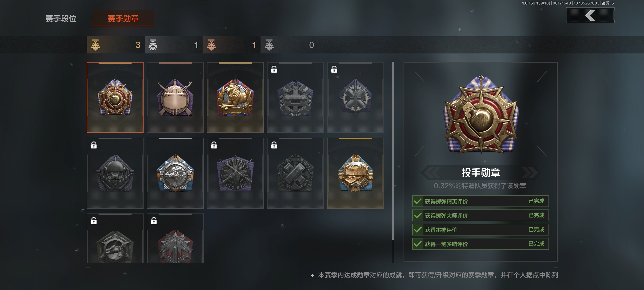Click the 获得掷弹精英评价 completed checkbox
This screenshot has height=290, width=644.
[418, 201]
